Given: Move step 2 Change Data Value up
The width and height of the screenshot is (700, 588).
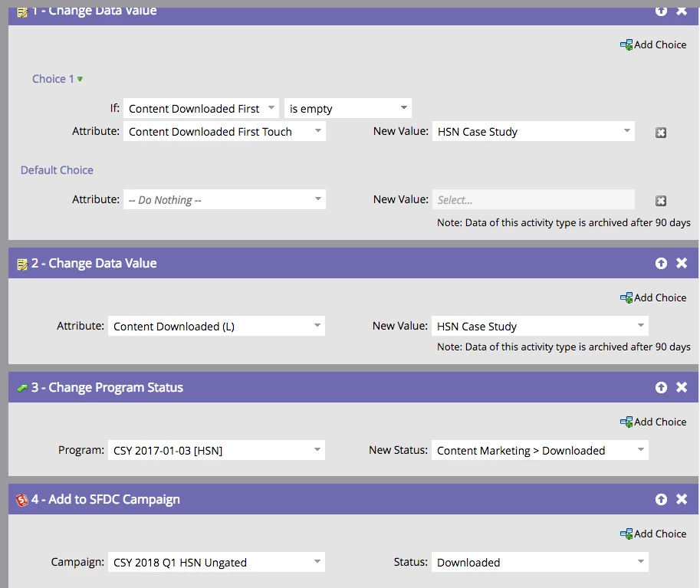Looking at the screenshot, I should point(661,264).
